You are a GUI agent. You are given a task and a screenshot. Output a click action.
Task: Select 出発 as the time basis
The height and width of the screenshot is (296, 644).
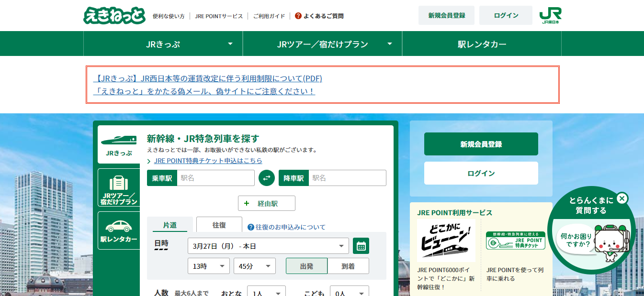[306, 266]
